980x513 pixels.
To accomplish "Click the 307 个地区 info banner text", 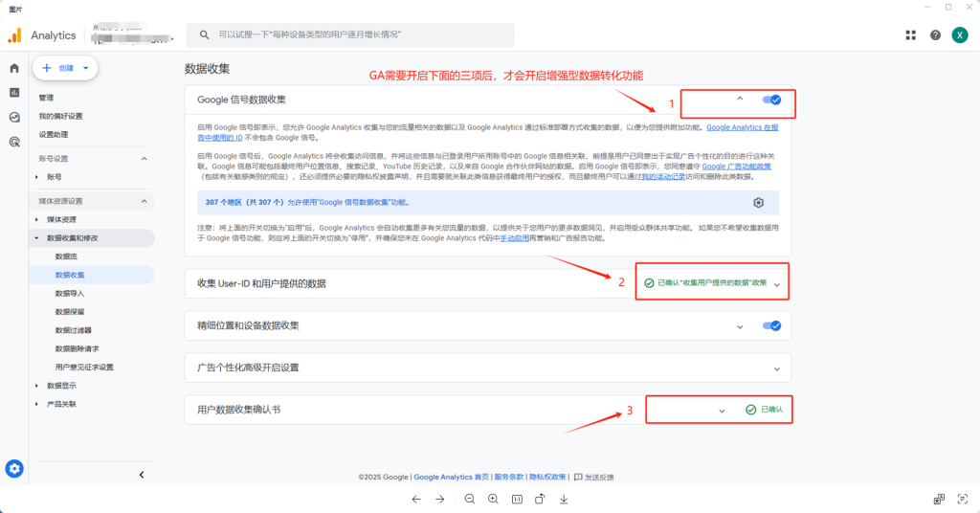I will tap(307, 203).
